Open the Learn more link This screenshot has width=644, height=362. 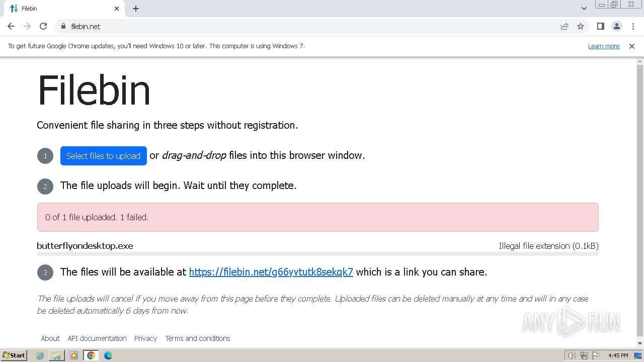(x=604, y=46)
